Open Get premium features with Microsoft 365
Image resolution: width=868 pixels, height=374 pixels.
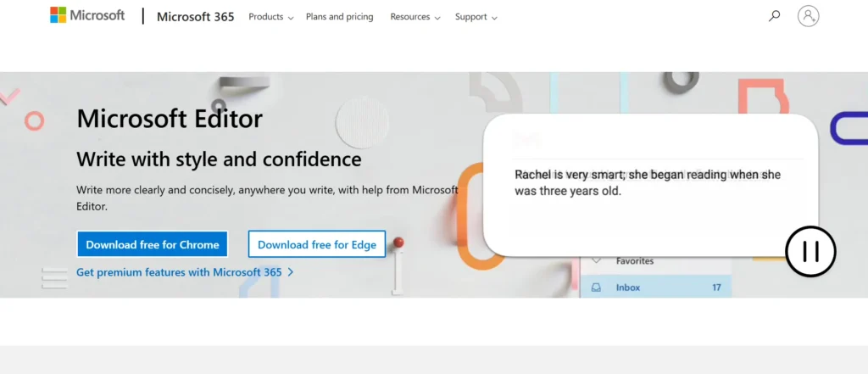tap(185, 272)
